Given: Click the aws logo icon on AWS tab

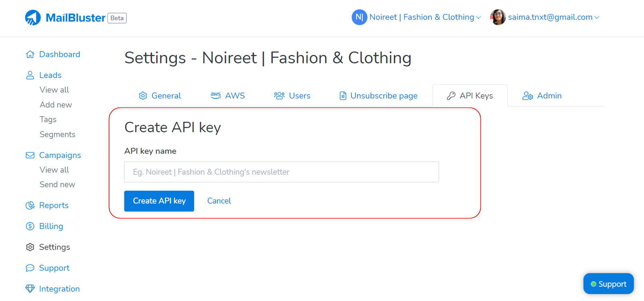Looking at the screenshot, I should pos(216,95).
